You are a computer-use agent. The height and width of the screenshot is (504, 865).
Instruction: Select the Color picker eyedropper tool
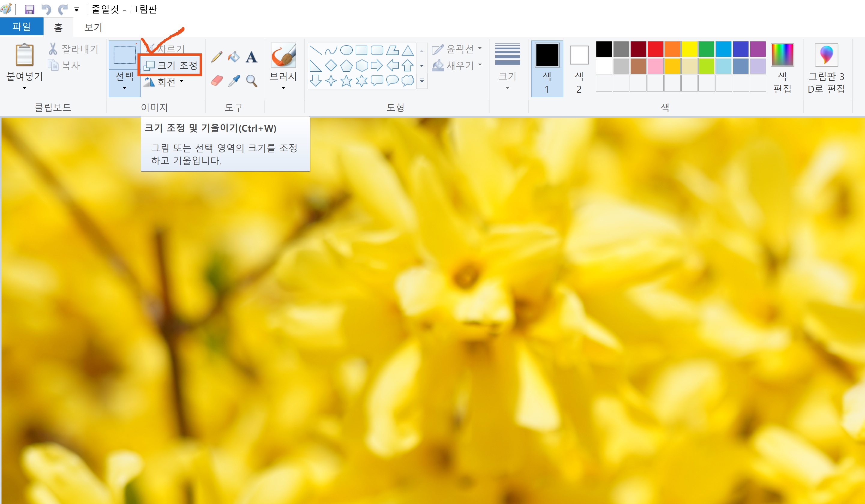(x=234, y=81)
